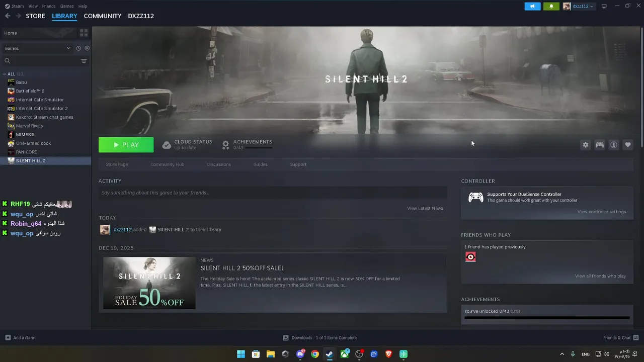Open the Community Hub link
Viewport: 644px width, 362px height.
click(x=168, y=164)
